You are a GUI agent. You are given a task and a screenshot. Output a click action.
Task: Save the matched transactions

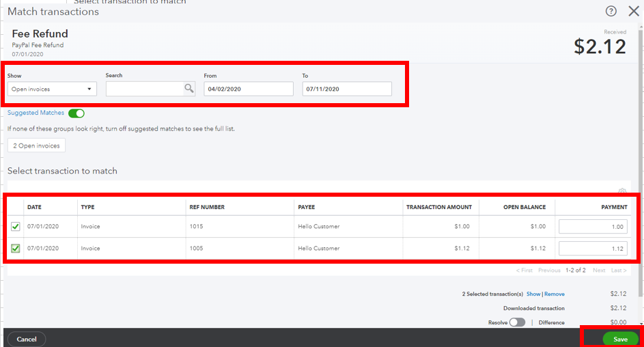pos(620,339)
